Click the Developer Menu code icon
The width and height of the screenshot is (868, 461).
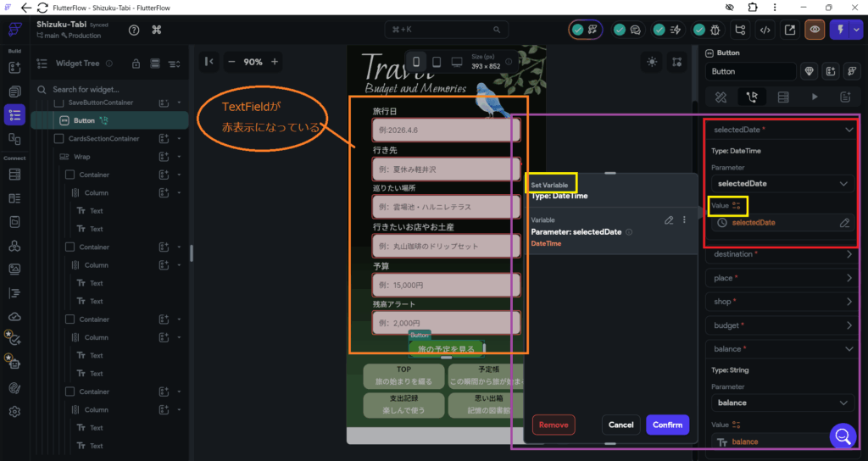point(765,30)
